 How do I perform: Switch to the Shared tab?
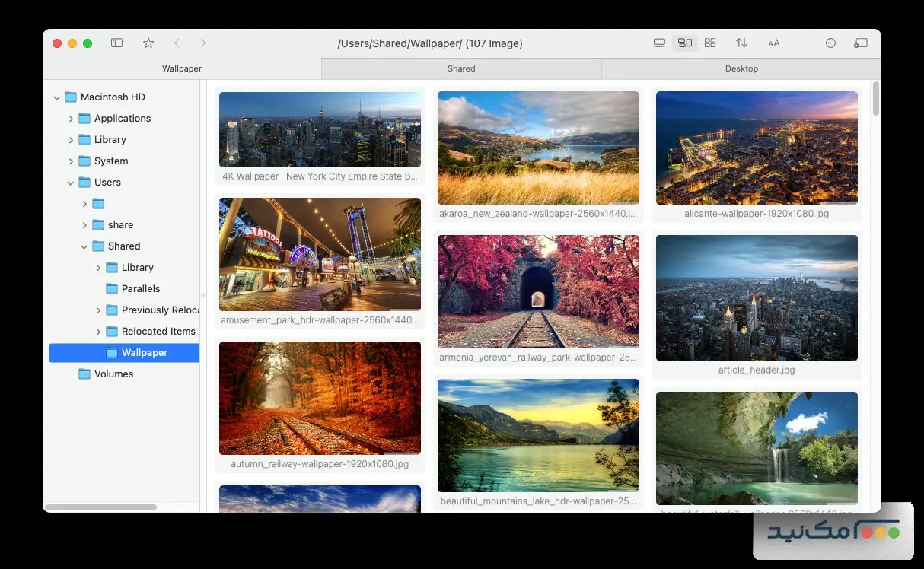click(x=461, y=68)
